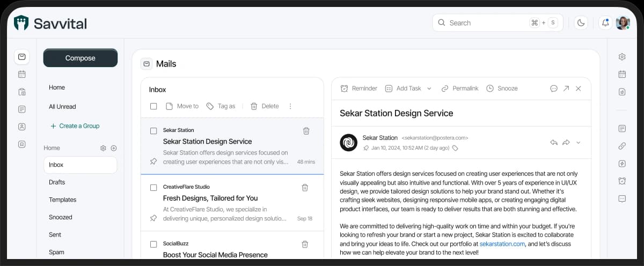This screenshot has height=266, width=644.
Task: Open the calendar icon in left sidebar
Action: pos(21,75)
